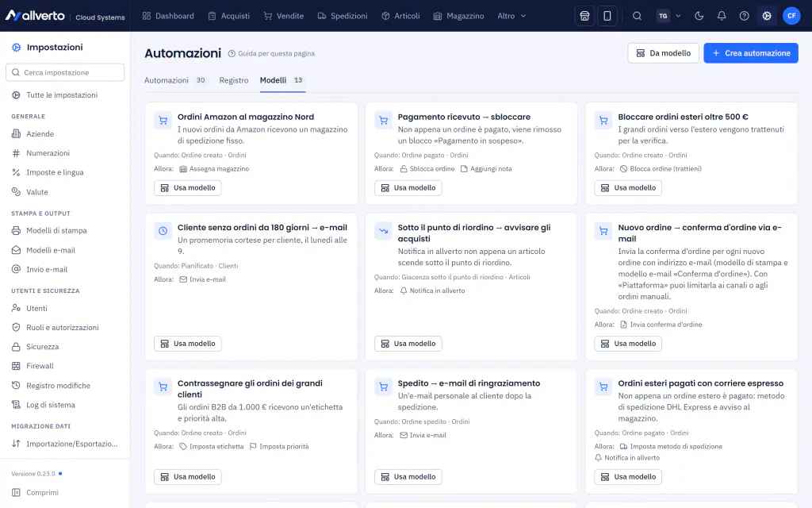Click cart icon of Pagamento ricevuto card

[383, 121]
